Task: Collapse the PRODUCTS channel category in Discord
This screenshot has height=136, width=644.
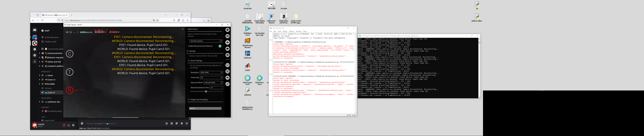Action: tap(47, 72)
